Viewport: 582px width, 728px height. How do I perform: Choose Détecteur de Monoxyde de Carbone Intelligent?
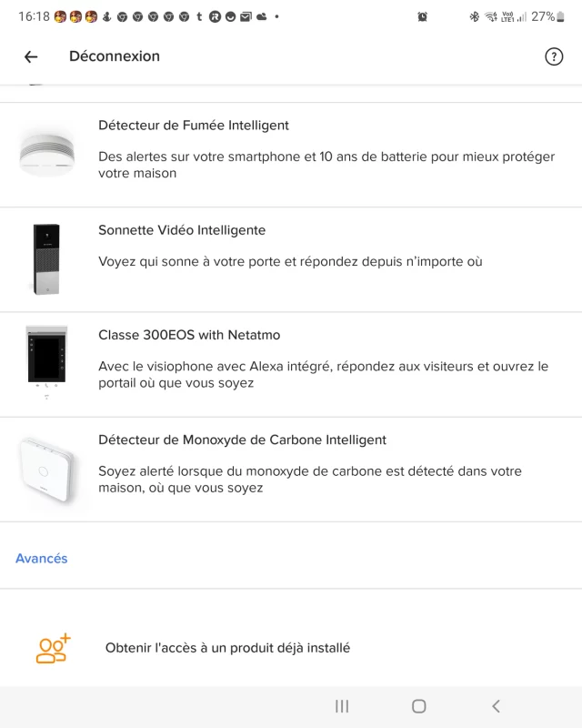click(242, 440)
